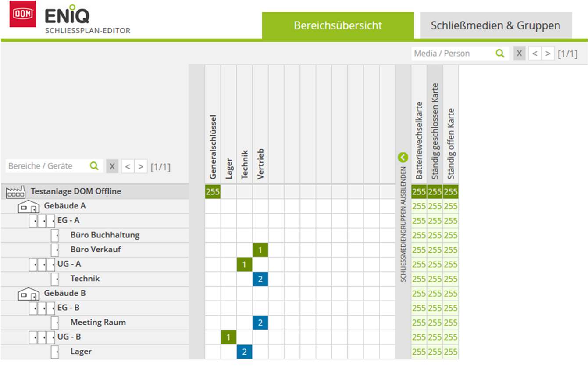
Task: Go to next Media / Person search result
Action: (548, 54)
